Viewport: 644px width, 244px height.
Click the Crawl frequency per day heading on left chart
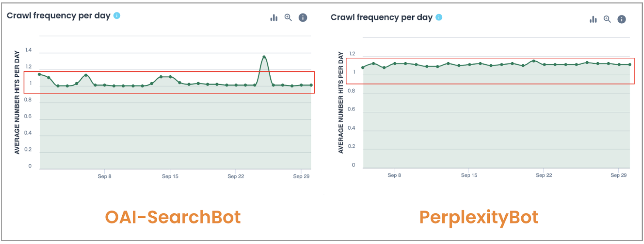[59, 16]
